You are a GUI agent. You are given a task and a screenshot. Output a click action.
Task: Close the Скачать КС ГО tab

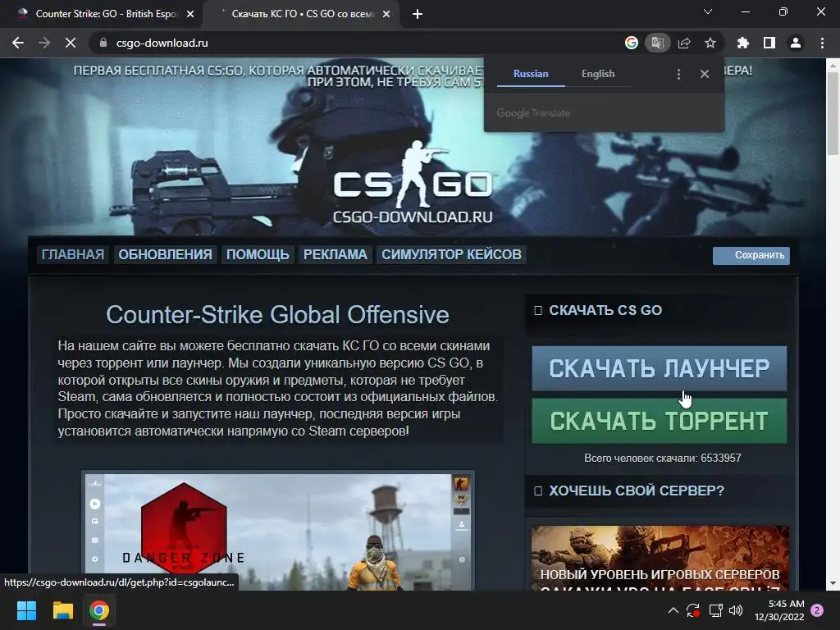[x=386, y=14]
